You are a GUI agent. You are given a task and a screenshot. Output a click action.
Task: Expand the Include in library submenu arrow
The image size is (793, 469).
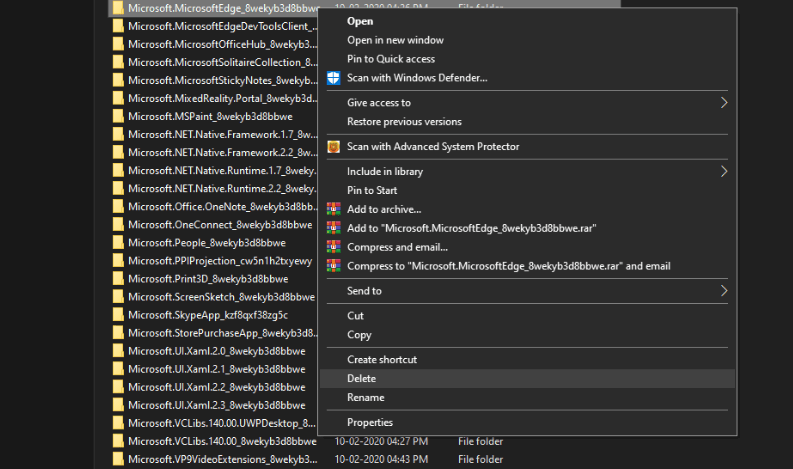[724, 171]
